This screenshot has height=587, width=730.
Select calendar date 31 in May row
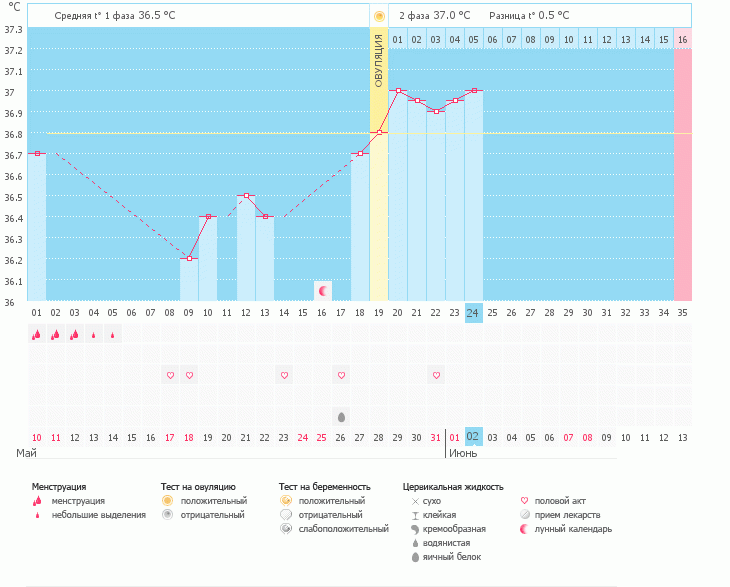click(436, 437)
